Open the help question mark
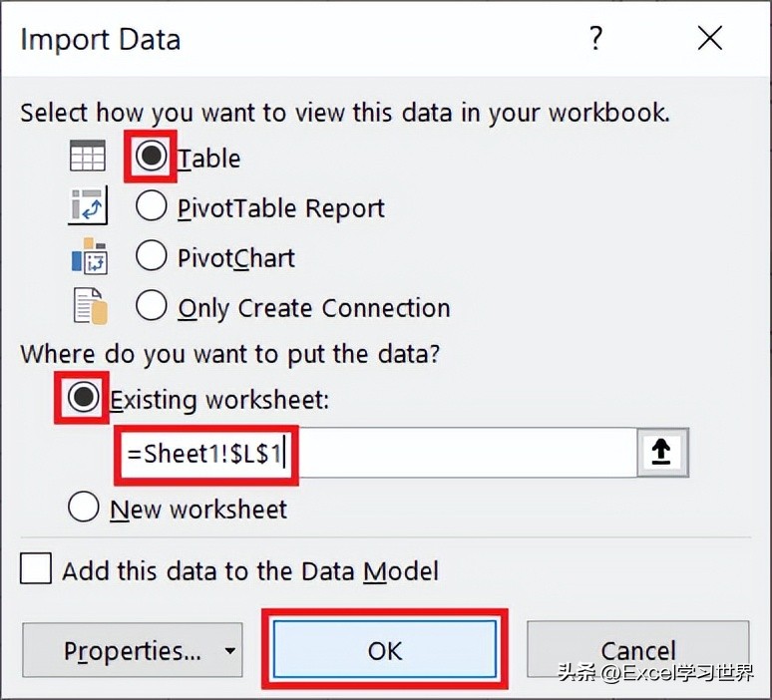The image size is (772, 700). point(596,38)
